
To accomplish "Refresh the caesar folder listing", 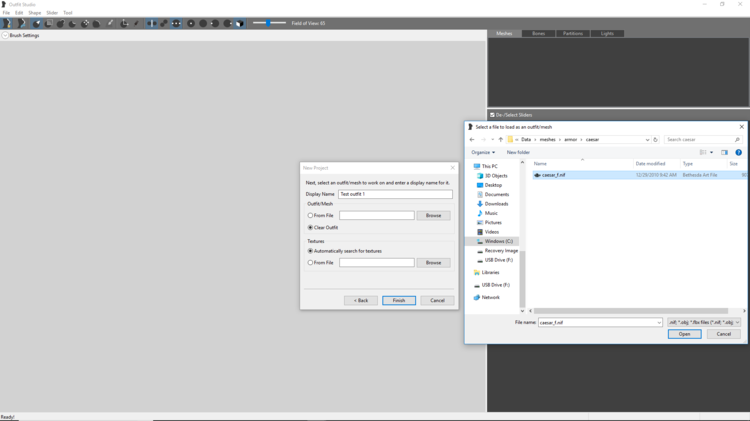I will click(x=655, y=140).
